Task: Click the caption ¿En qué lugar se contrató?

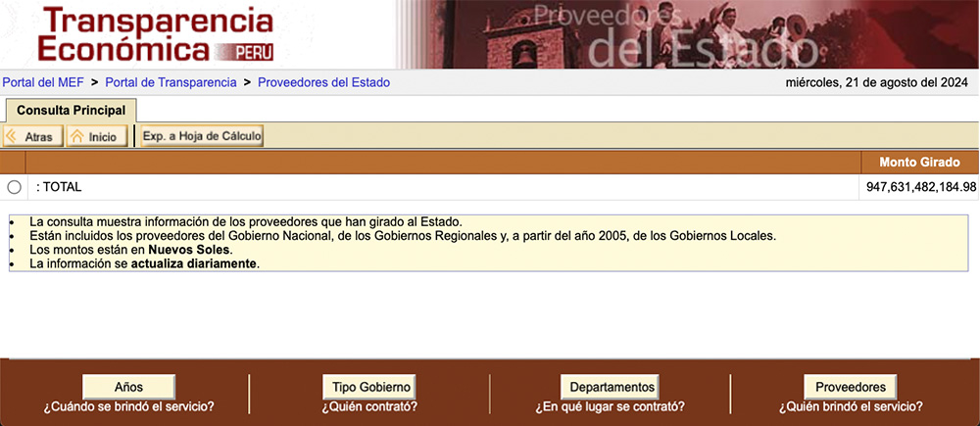Action: coord(610,407)
